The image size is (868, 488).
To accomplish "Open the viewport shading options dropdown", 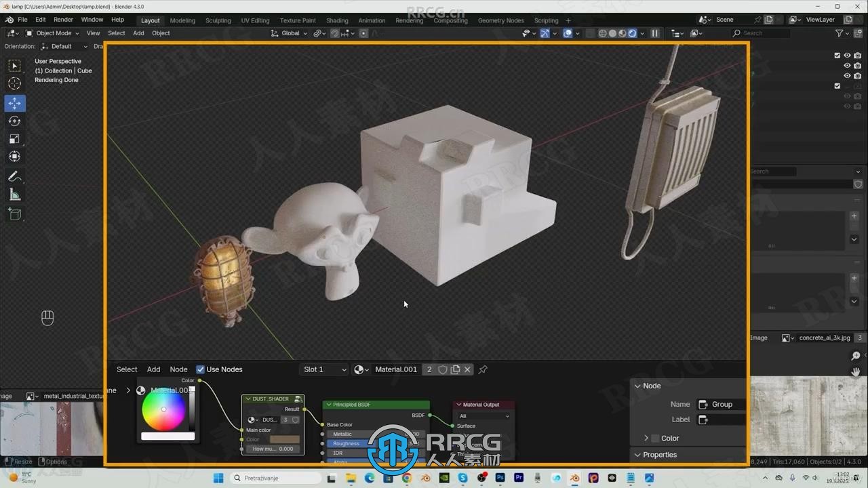I will pyautogui.click(x=643, y=33).
